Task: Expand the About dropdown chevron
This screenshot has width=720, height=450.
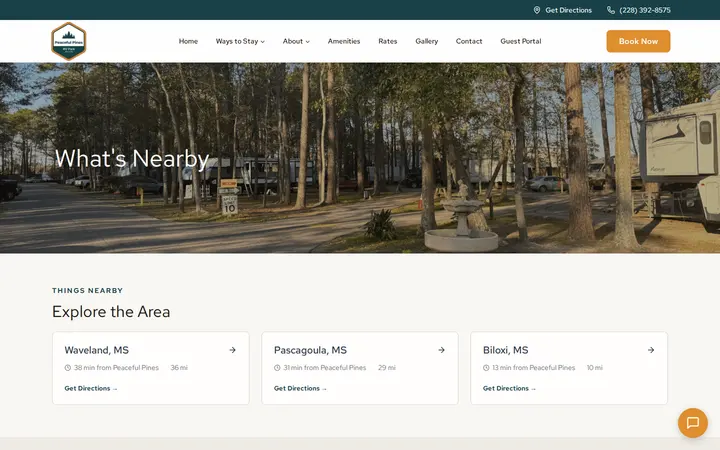Action: [x=308, y=42]
